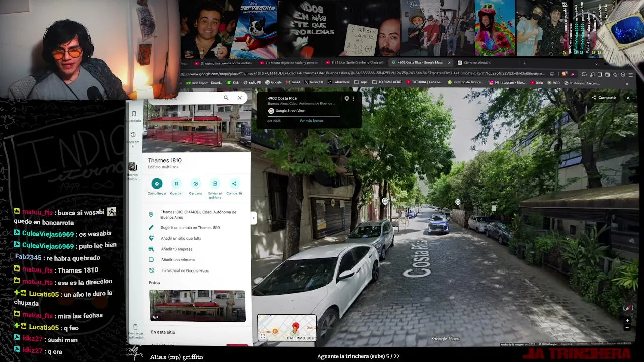Click the browser address bar URL
644x362 pixels.
pos(362,74)
